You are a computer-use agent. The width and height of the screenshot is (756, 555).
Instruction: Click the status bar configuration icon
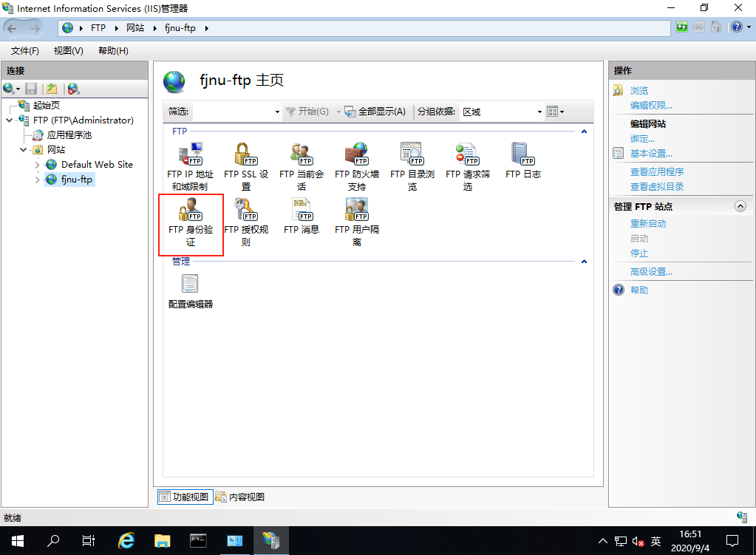point(742,517)
